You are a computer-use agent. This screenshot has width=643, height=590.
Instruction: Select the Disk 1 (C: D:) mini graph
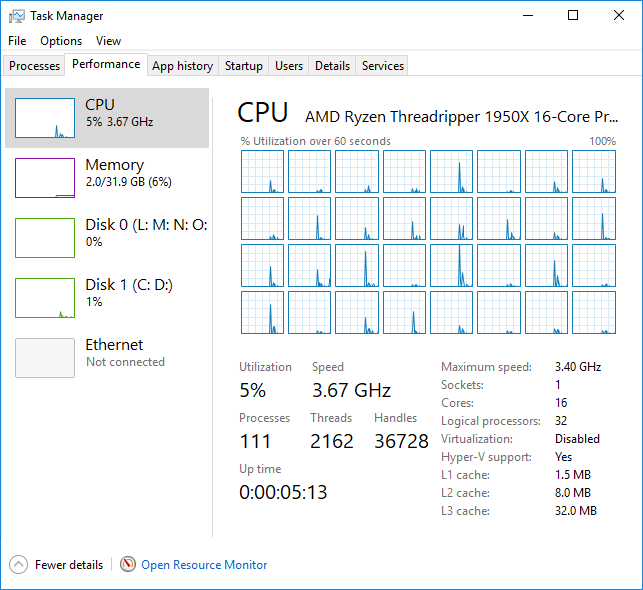(x=45, y=298)
